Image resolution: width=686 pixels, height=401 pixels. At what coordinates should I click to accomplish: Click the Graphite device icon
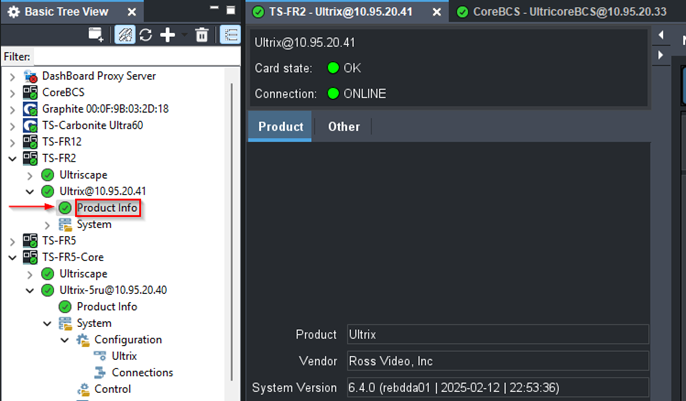(31, 109)
